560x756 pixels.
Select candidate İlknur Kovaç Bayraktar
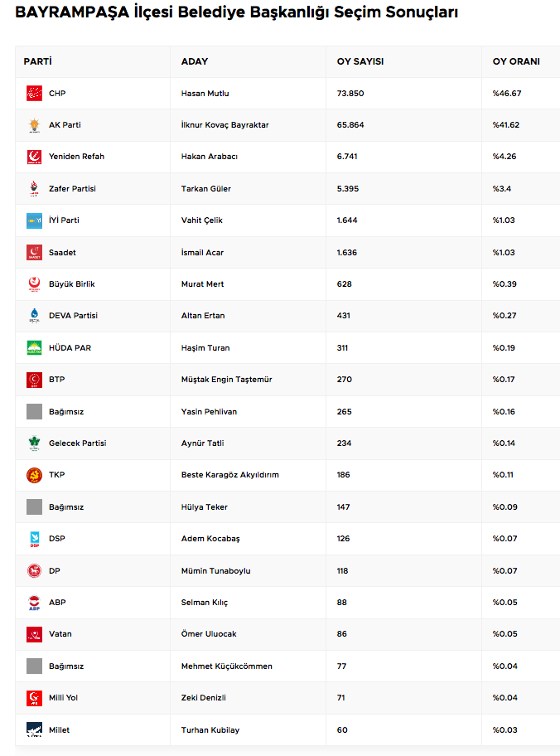pyautogui.click(x=225, y=125)
